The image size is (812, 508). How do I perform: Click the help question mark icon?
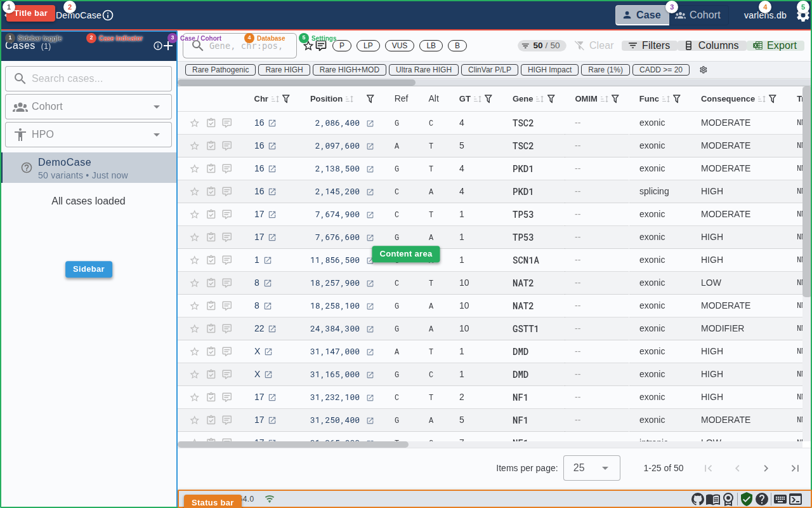[762, 499]
